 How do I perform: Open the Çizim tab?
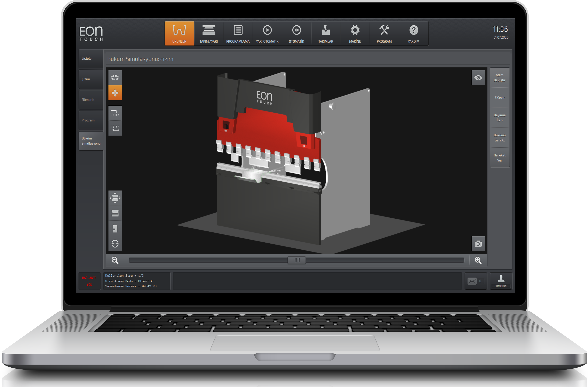pos(91,79)
